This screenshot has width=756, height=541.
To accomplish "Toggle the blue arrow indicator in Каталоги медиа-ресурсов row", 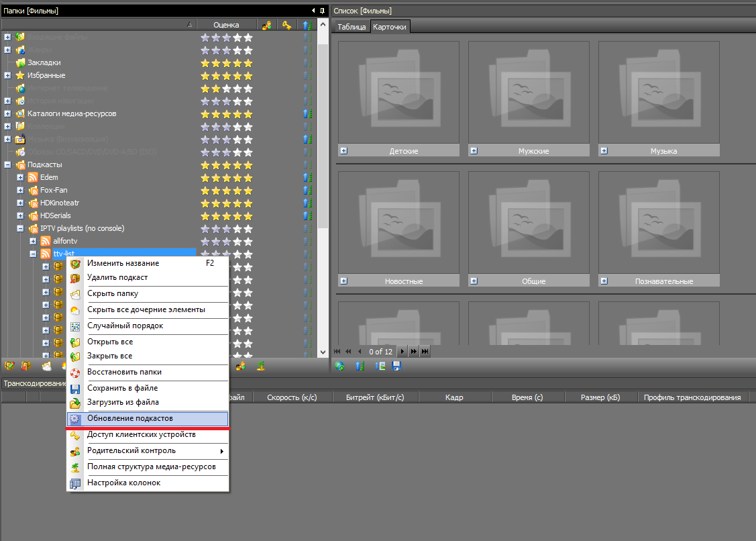I will 307,113.
